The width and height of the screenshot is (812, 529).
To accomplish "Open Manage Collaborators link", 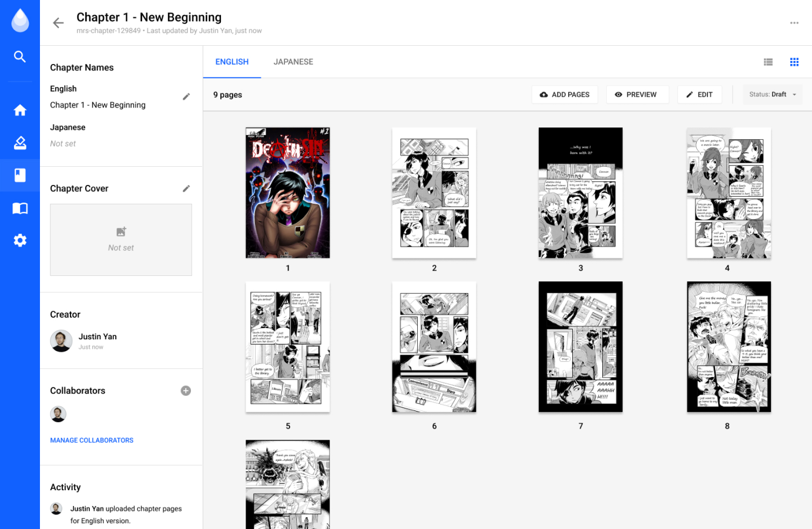I will click(x=92, y=440).
